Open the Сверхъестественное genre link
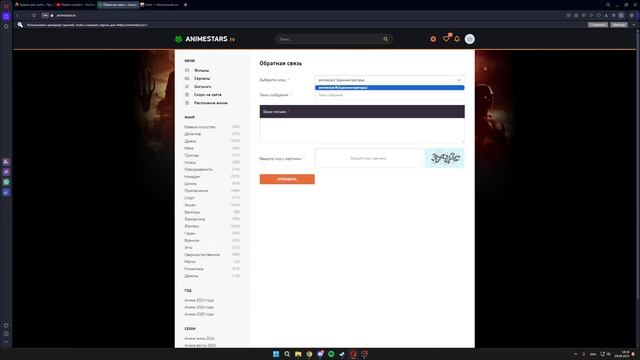The image size is (640, 360). pos(202,255)
